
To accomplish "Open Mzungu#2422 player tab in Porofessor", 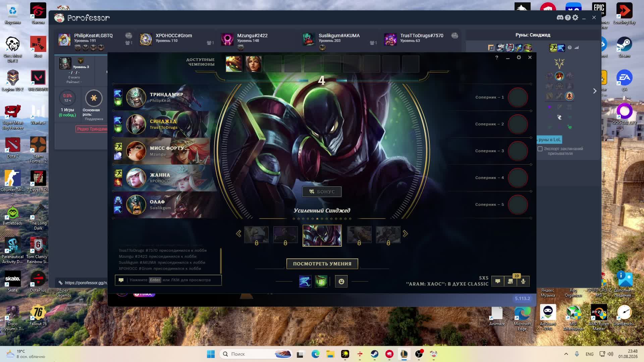I will click(258, 41).
